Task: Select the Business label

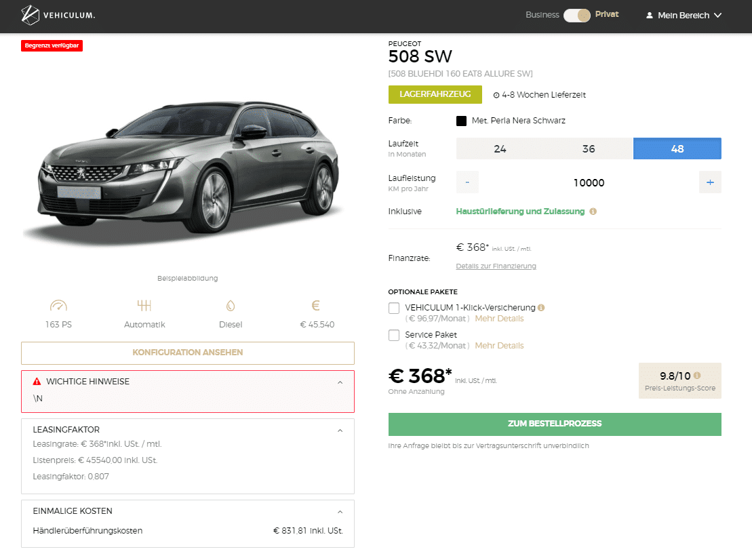Action: coord(542,15)
